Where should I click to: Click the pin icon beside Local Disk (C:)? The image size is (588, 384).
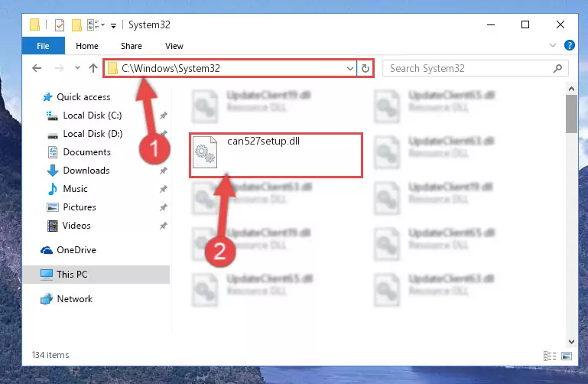click(163, 116)
